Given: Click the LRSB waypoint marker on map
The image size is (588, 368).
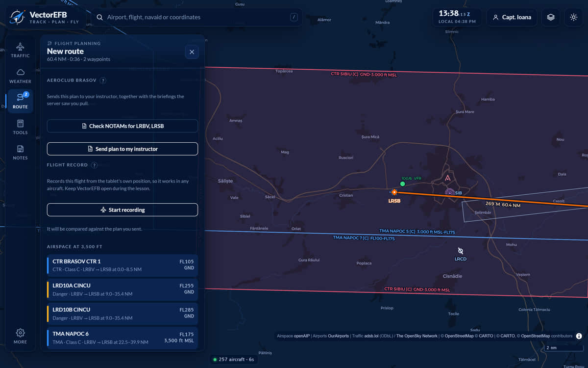Looking at the screenshot, I should [394, 192].
